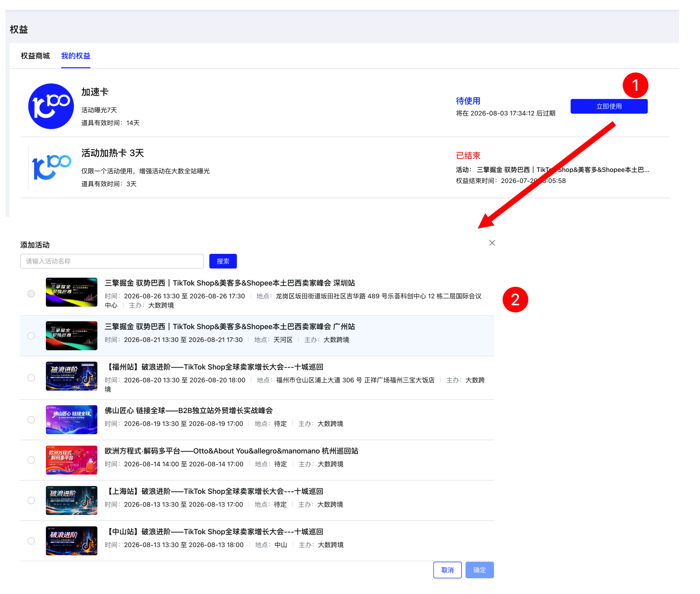Click the 欧洲方程式·解码多平台 event title
The width and height of the screenshot is (700, 594).
click(231, 451)
